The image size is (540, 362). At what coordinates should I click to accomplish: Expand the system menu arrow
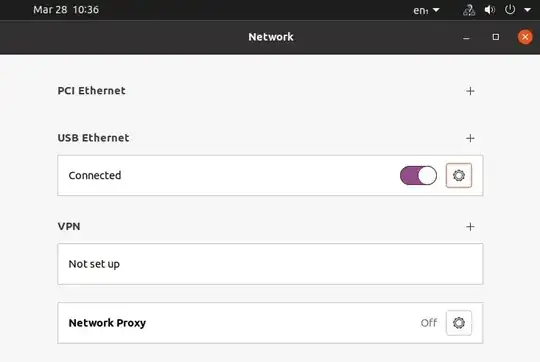(527, 10)
